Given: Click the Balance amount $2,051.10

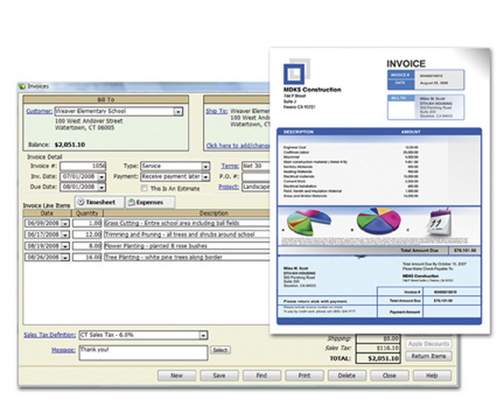Looking at the screenshot, I should click(70, 144).
